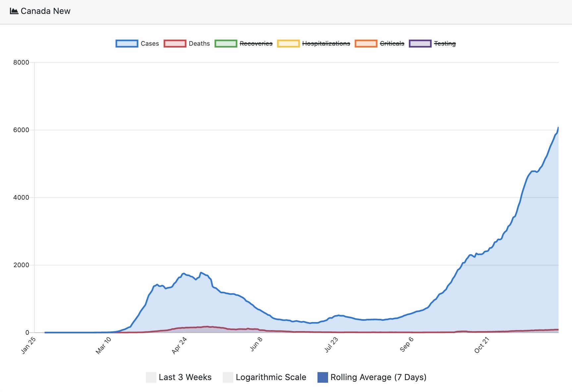This screenshot has width=572, height=392.
Task: Uncheck the Rolling Average (7 Days) checkbox
Action: (322, 377)
